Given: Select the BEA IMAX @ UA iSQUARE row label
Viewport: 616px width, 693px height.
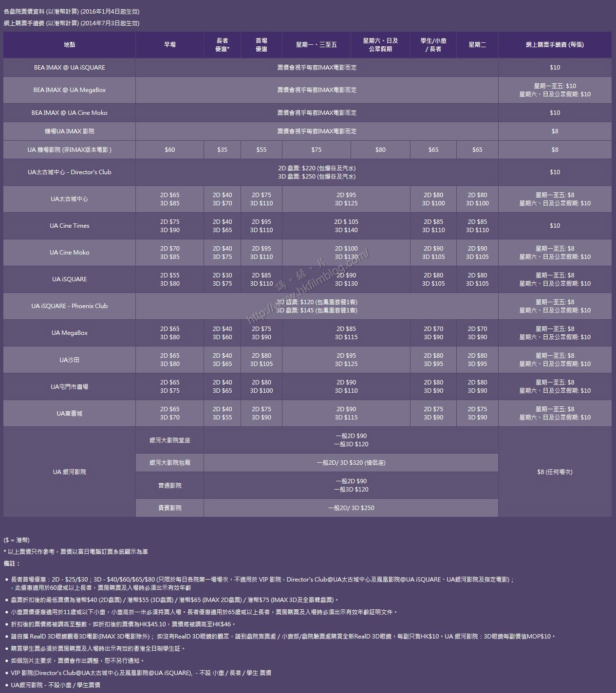Looking at the screenshot, I should (69, 67).
